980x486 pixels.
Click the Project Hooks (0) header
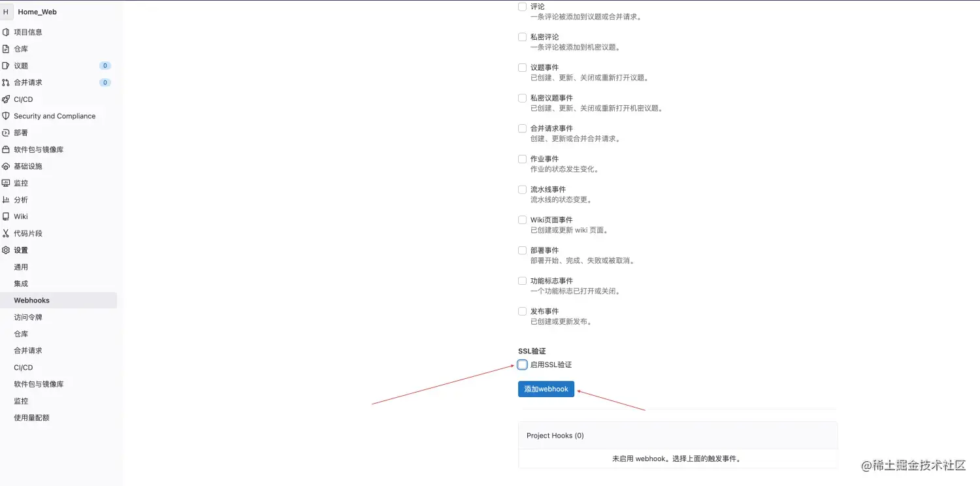[555, 436]
